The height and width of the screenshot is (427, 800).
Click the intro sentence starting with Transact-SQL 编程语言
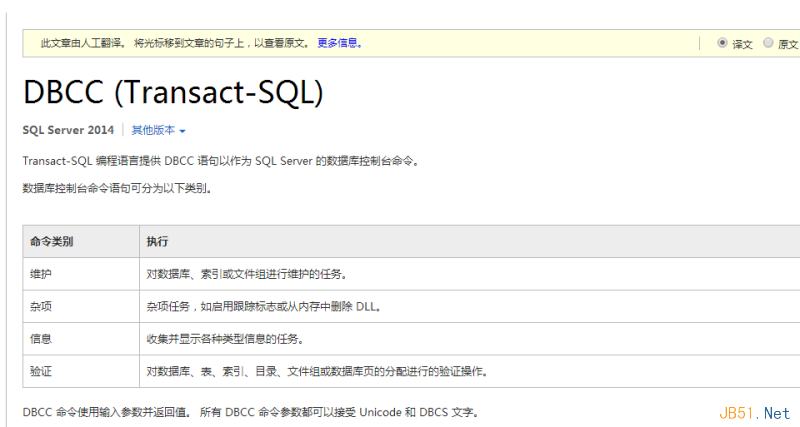point(221,161)
